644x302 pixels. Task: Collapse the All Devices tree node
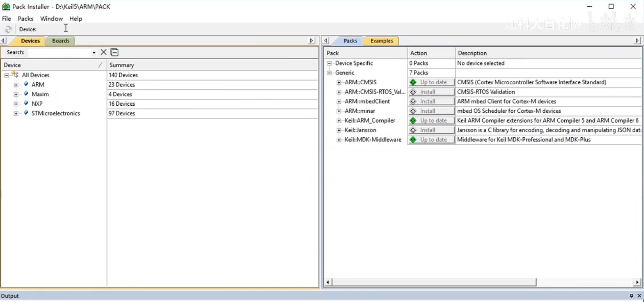tap(6, 75)
